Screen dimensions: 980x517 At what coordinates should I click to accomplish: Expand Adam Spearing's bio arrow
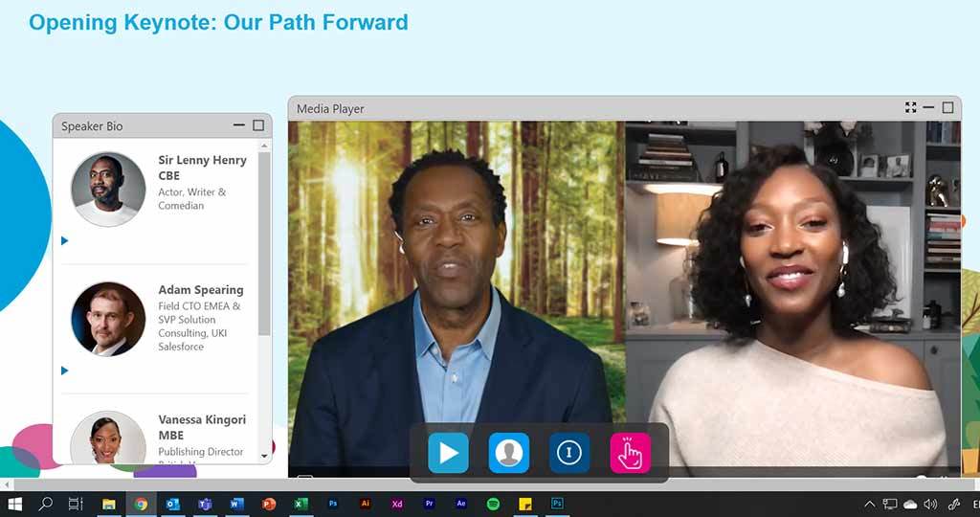tap(64, 371)
